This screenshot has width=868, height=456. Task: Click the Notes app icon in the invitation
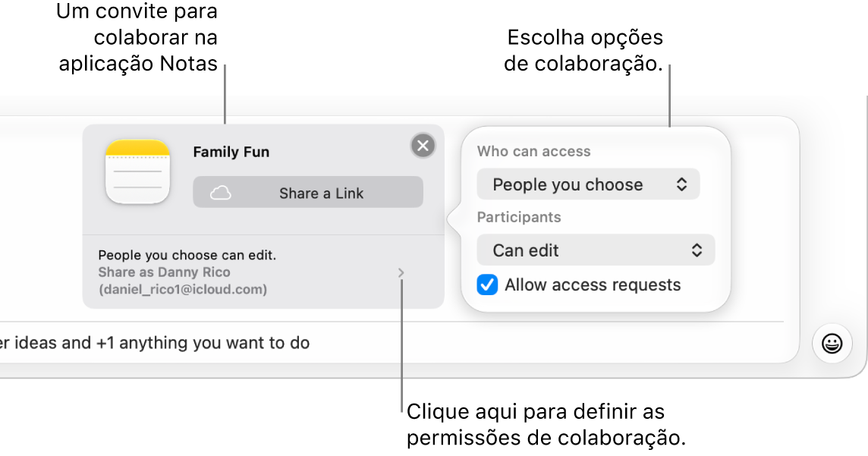point(137,172)
